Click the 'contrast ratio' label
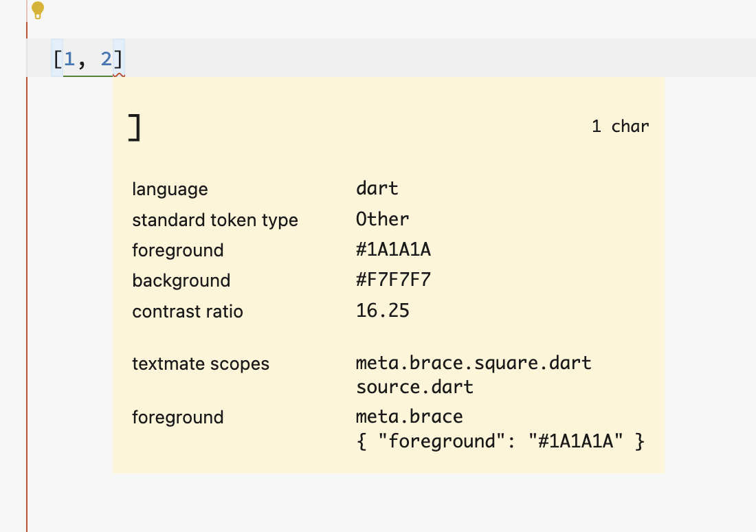Viewport: 756px width, 532px height. (x=188, y=311)
